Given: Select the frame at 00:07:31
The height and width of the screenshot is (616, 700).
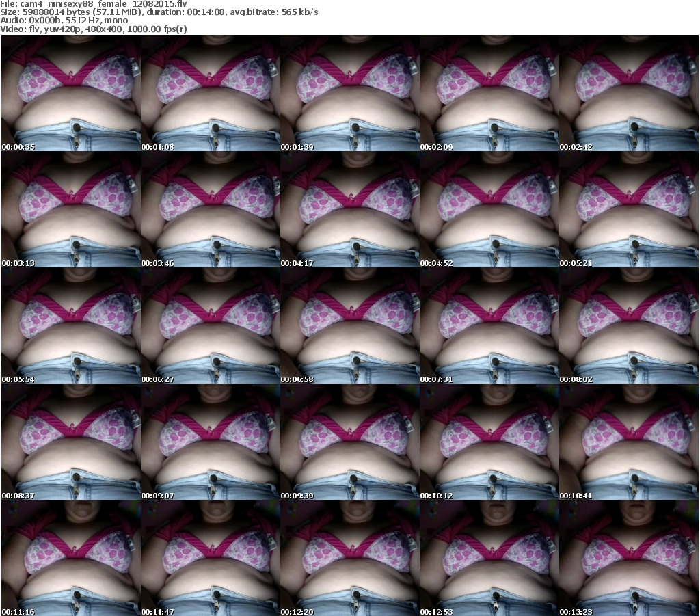Looking at the screenshot, I should tap(489, 325).
